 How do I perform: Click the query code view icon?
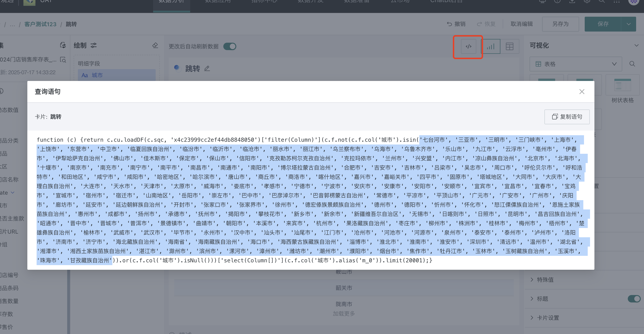(468, 46)
